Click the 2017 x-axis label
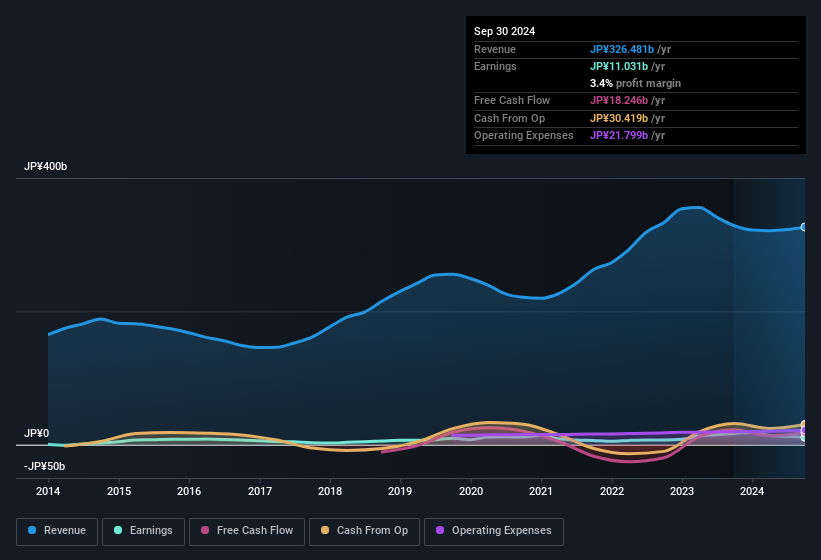 pos(260,491)
